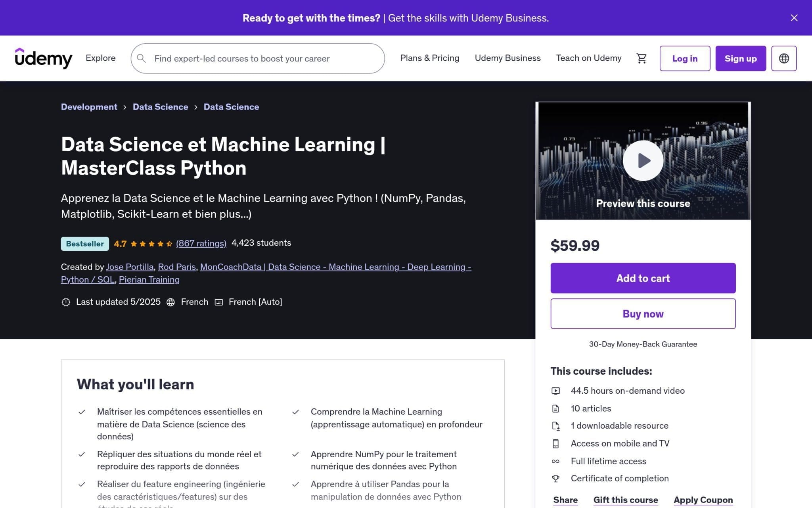Image resolution: width=812 pixels, height=508 pixels.
Task: Click the on-demand video icon
Action: (555, 391)
